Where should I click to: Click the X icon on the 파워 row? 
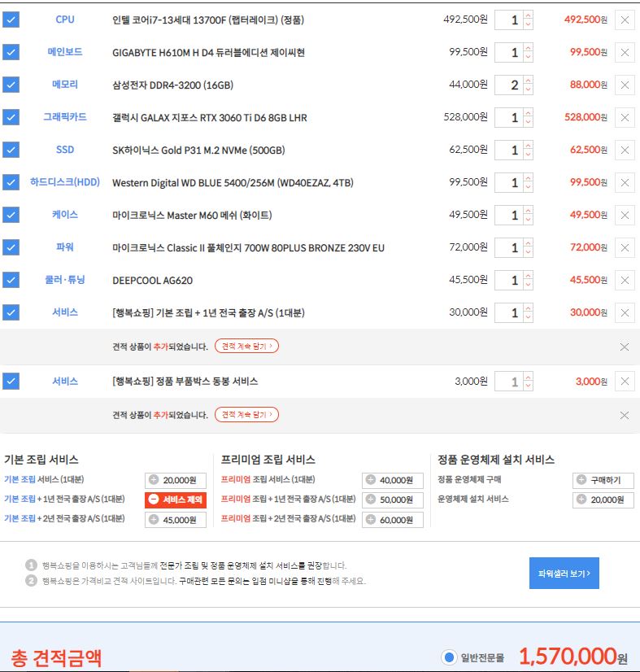click(x=625, y=247)
